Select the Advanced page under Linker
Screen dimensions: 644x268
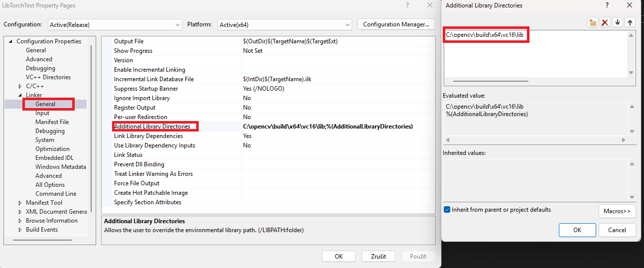coord(48,176)
